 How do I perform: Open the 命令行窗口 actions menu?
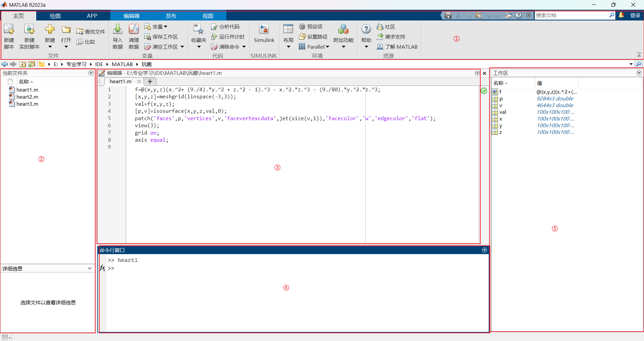pyautogui.click(x=484, y=250)
